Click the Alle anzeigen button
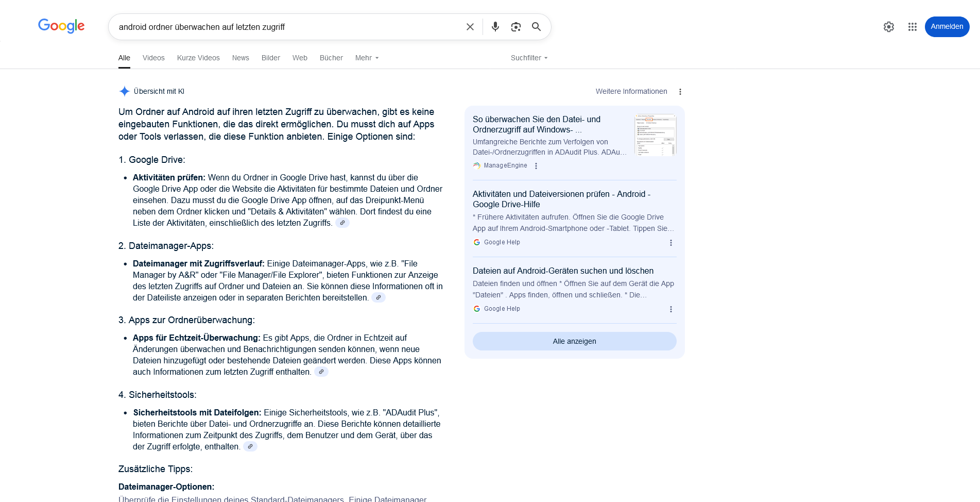The image size is (980, 502). coord(574,341)
